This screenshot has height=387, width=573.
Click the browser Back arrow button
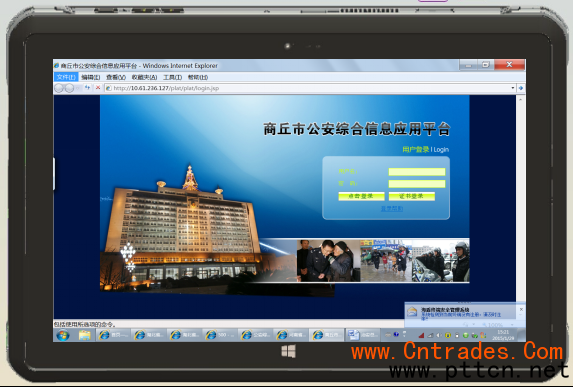59,88
